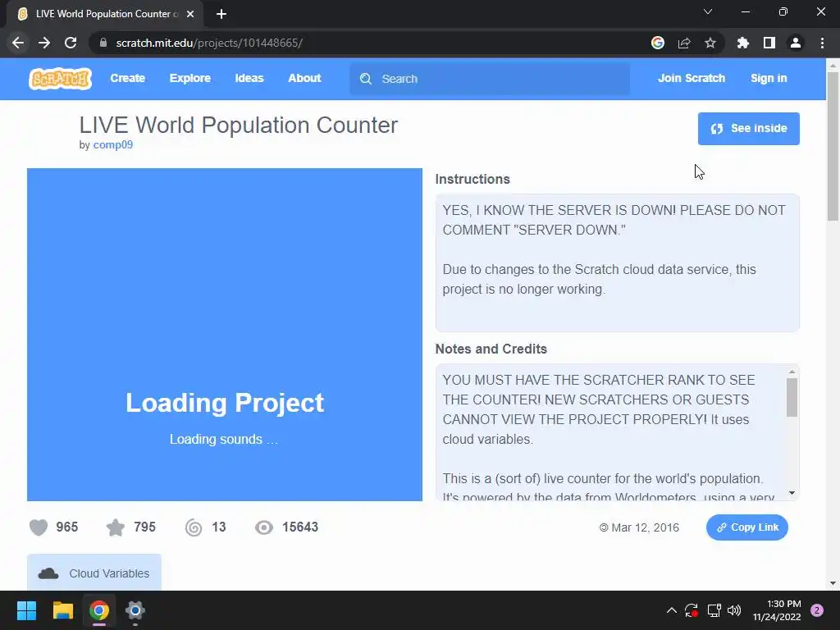Viewport: 840px width, 630px height.
Task: Favorite the project with the star icon
Action: (x=115, y=527)
